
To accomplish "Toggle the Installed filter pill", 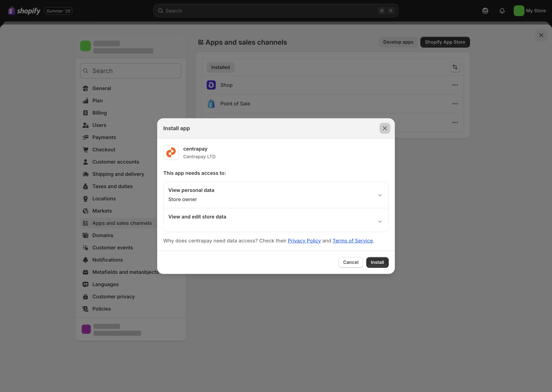I will coord(220,67).
